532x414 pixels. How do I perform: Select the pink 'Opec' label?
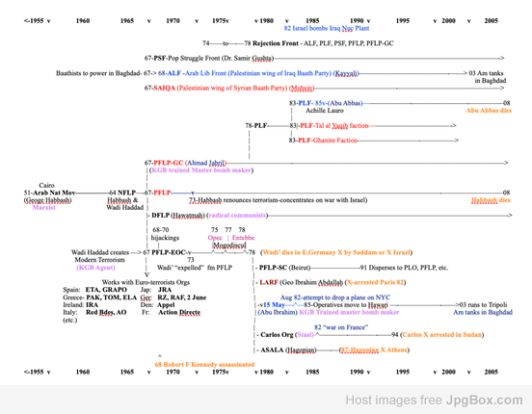pos(215,238)
